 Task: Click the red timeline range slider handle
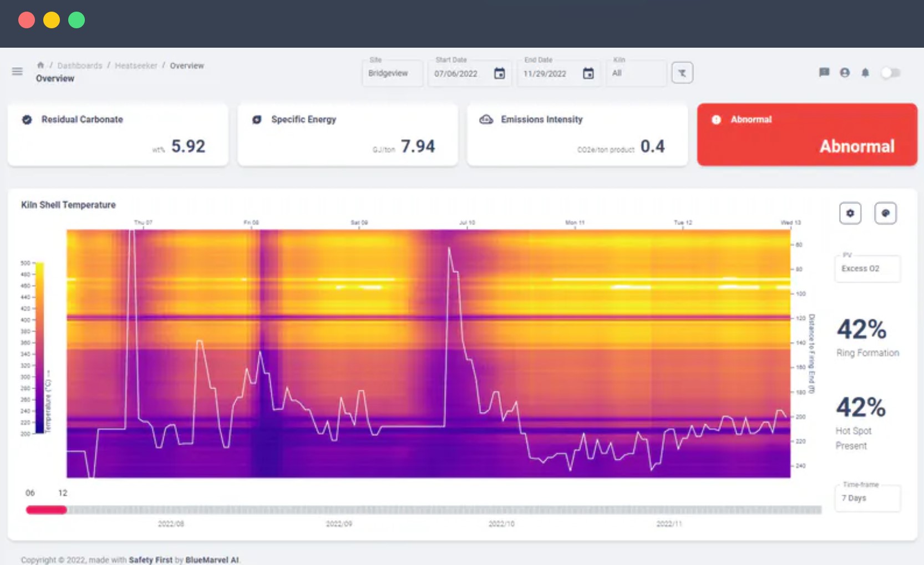coord(47,510)
